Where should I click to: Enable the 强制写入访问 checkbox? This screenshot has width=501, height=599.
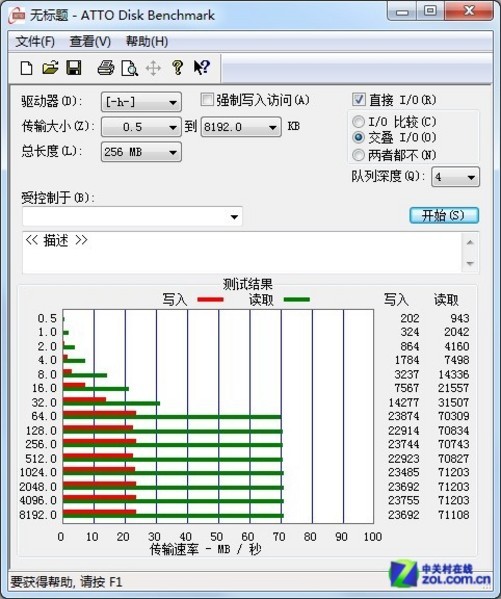click(207, 100)
